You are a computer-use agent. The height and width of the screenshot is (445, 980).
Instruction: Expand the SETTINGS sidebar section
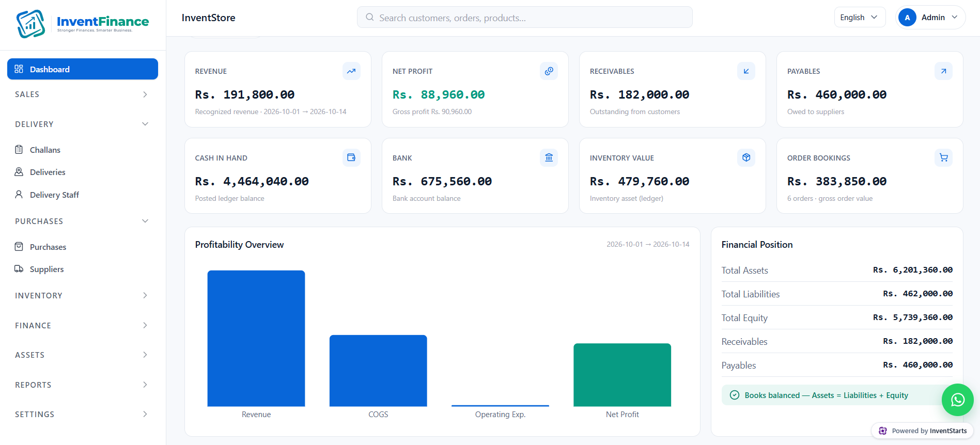point(83,415)
